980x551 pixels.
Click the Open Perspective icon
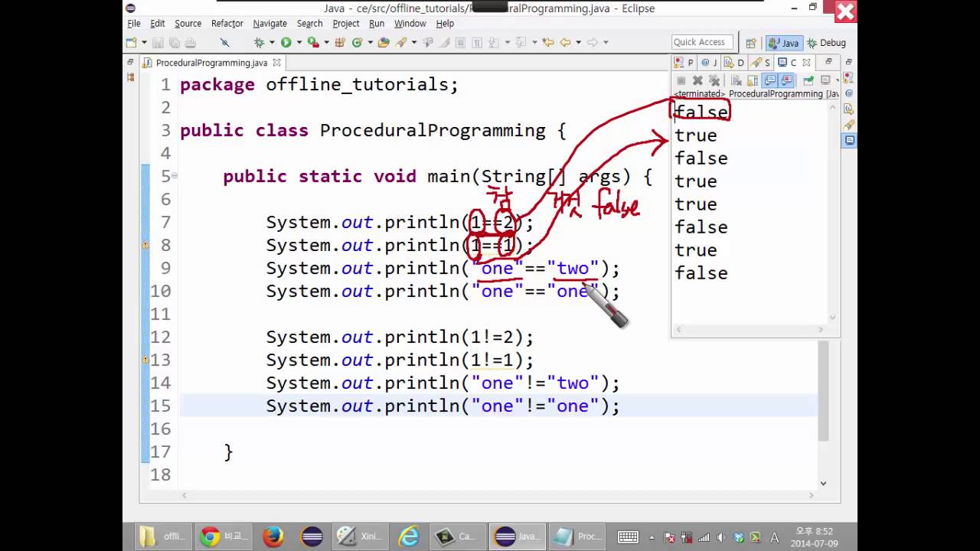pyautogui.click(x=751, y=43)
